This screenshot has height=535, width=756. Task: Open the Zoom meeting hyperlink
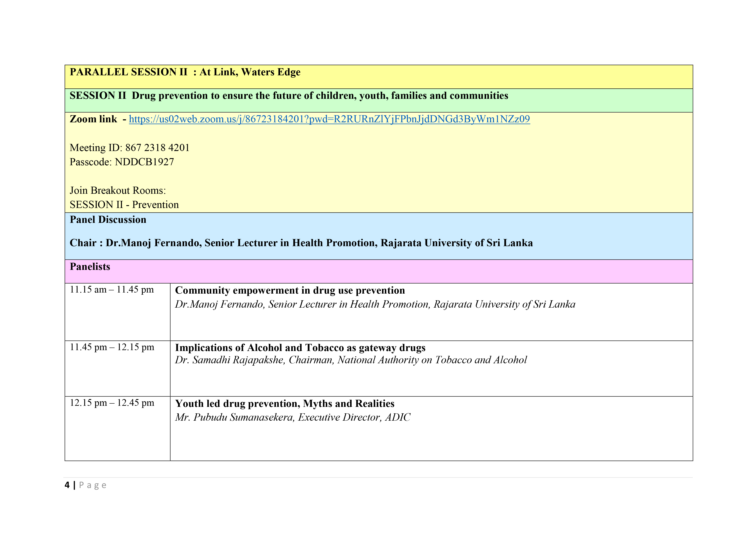click(329, 119)
